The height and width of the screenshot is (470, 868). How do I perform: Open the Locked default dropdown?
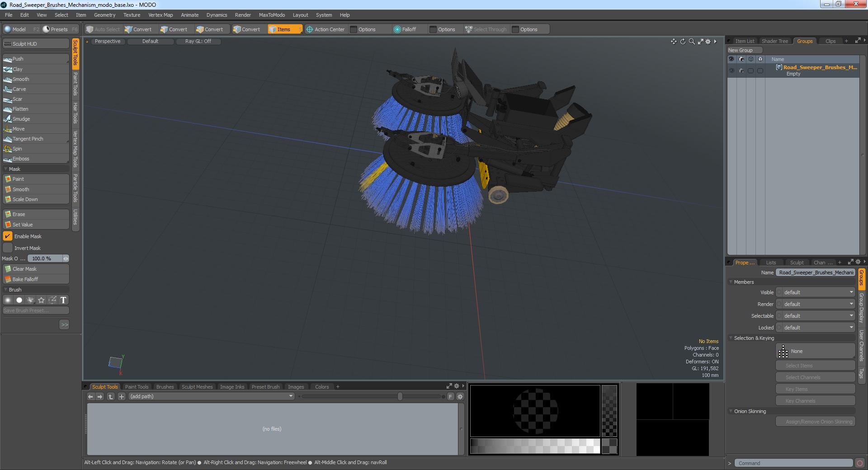click(816, 328)
